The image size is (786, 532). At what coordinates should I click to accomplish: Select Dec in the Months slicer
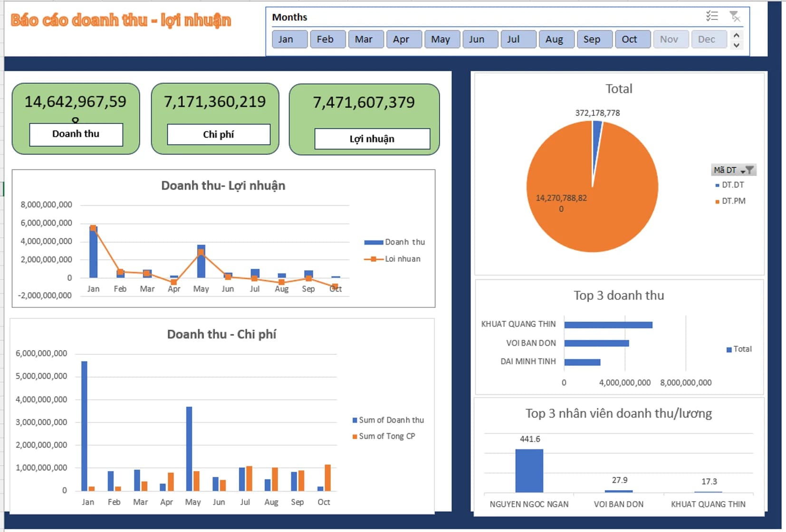[709, 39]
